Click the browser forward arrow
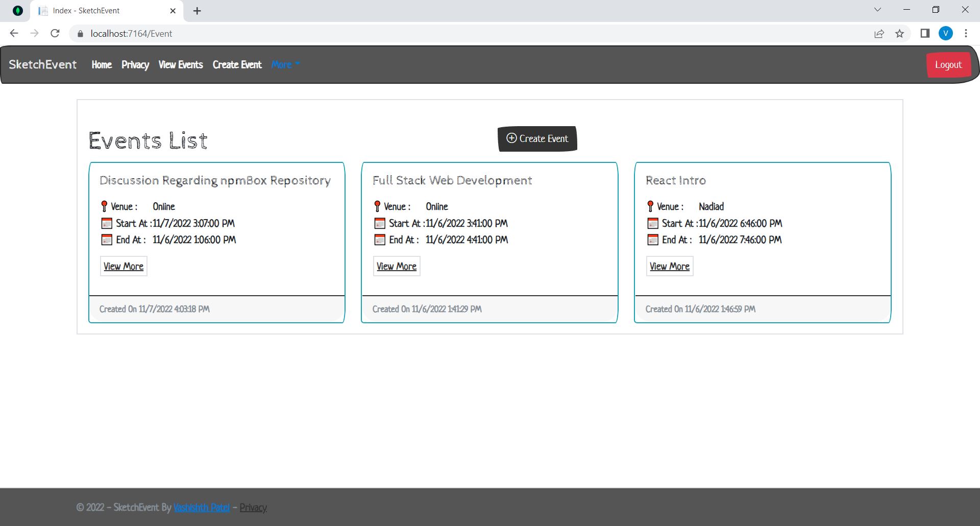Viewport: 980px width, 526px height. [x=34, y=34]
